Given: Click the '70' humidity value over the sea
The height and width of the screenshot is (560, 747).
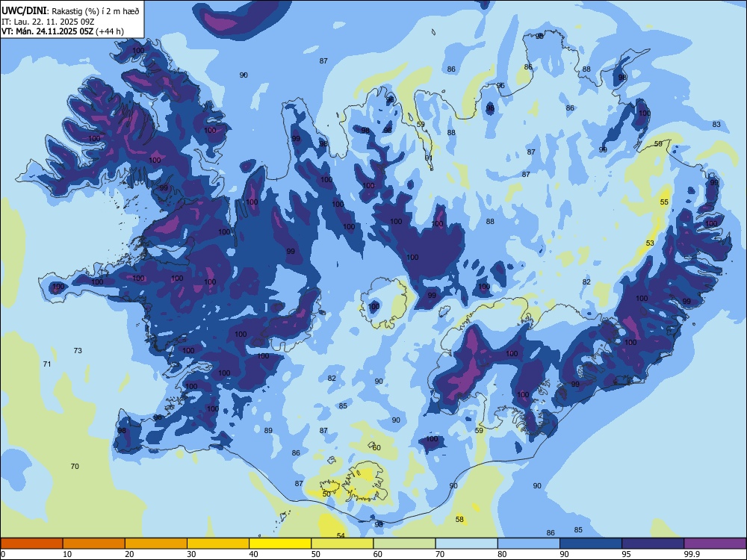Looking at the screenshot, I should [x=75, y=466].
